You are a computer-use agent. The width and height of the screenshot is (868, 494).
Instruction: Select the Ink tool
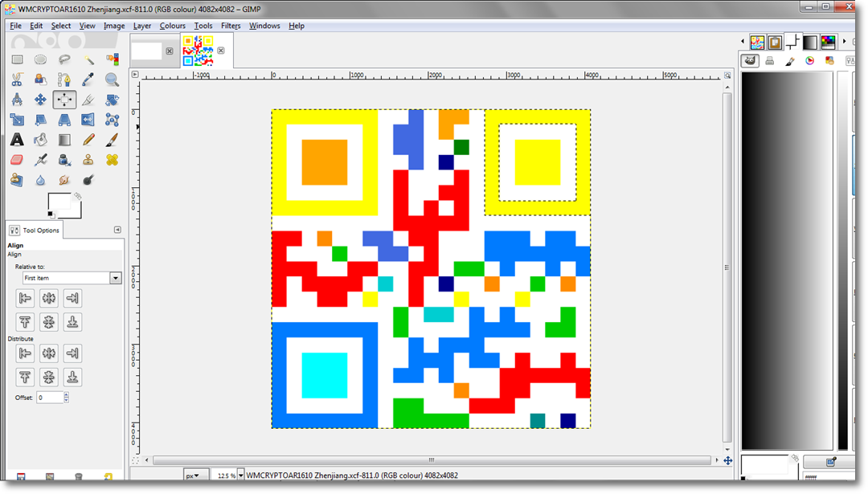[x=64, y=160]
